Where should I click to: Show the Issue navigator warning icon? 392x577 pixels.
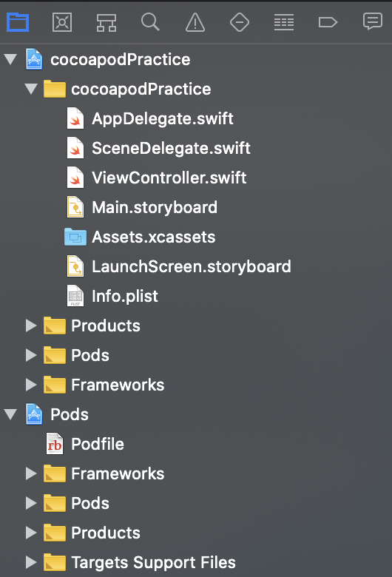[x=195, y=22]
